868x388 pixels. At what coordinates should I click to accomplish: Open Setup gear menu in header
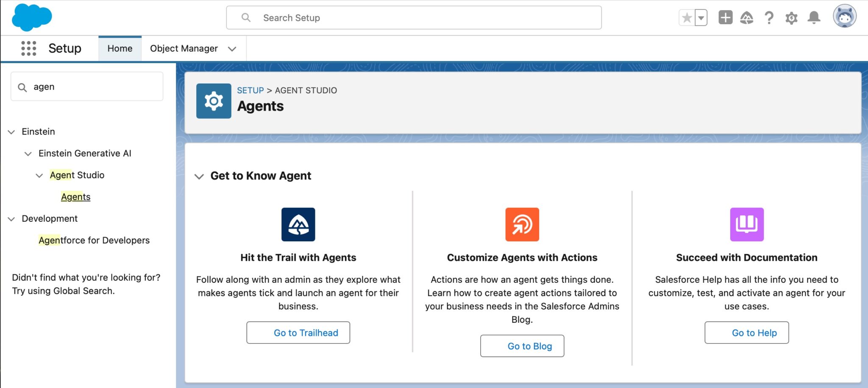click(x=791, y=18)
